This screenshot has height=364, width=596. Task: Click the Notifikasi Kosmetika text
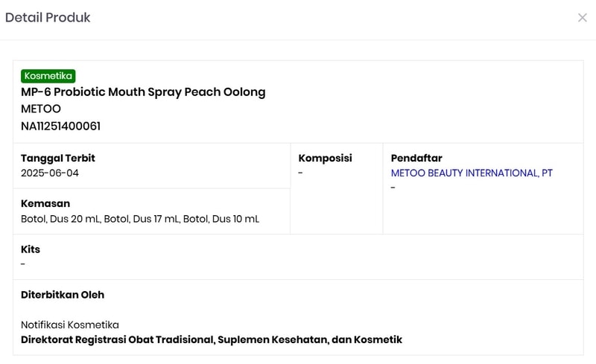point(70,325)
